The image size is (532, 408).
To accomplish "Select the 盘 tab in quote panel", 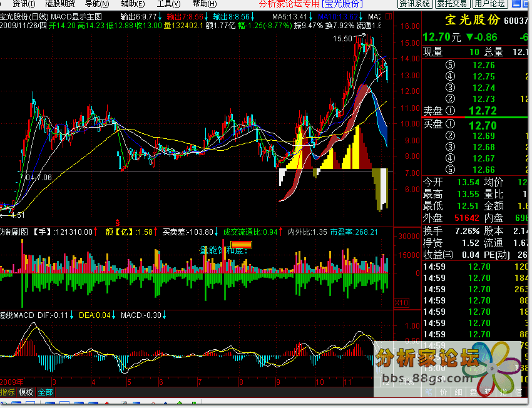I will 473,392.
